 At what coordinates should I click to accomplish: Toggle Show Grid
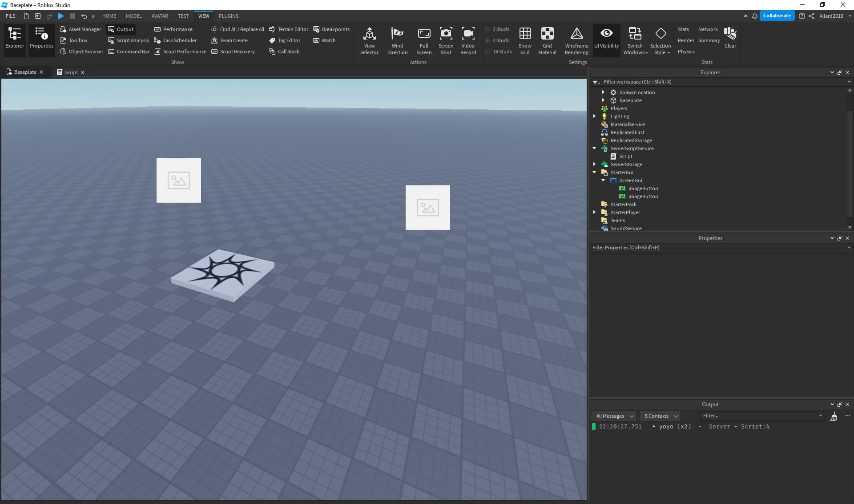(525, 40)
